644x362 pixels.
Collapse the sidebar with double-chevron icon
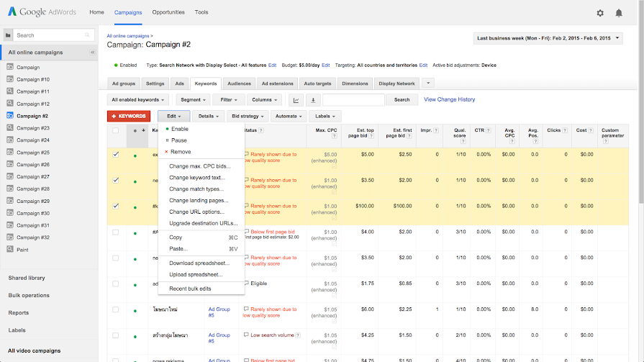pos(92,53)
